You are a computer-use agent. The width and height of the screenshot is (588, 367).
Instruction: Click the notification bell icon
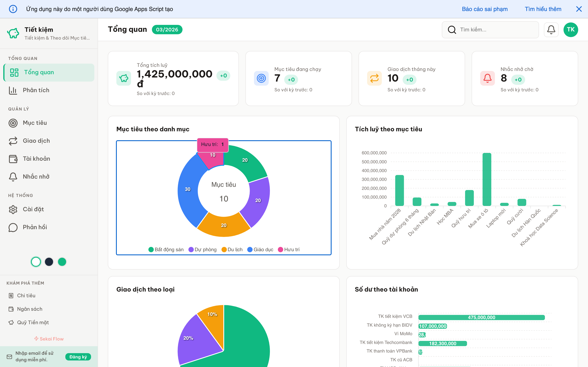point(551,30)
